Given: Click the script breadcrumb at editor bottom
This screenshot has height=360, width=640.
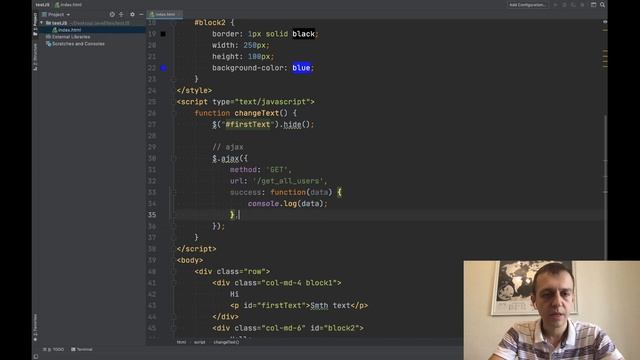Looking at the screenshot, I should (200, 342).
